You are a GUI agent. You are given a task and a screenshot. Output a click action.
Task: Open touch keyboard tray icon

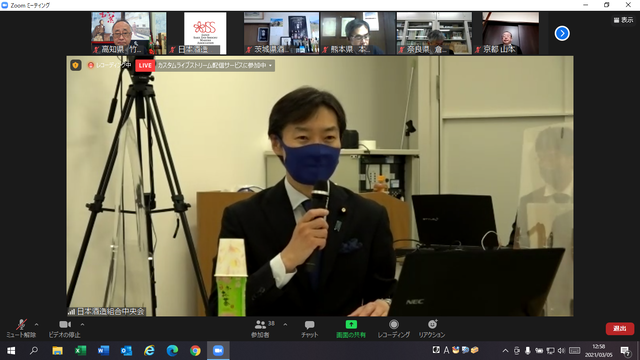[574, 351]
